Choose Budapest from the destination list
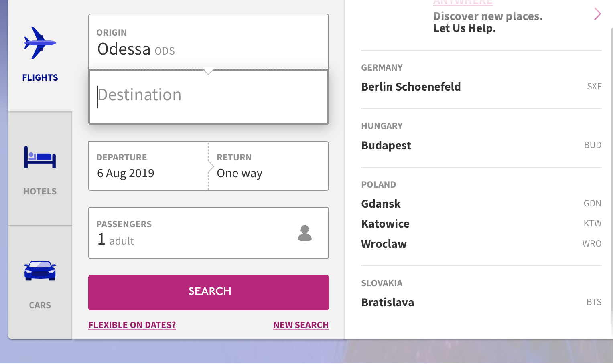Viewport: 613px width, 364px height. pos(386,145)
